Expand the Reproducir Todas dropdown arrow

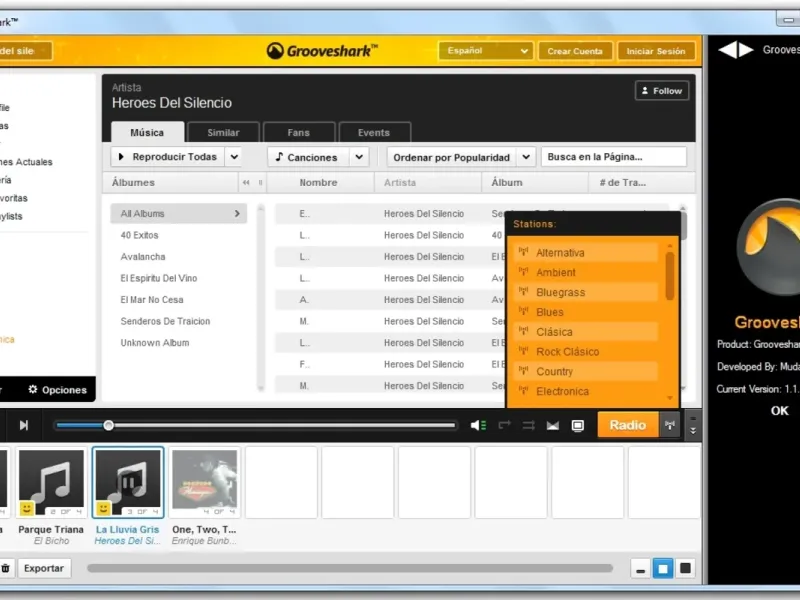pos(234,157)
